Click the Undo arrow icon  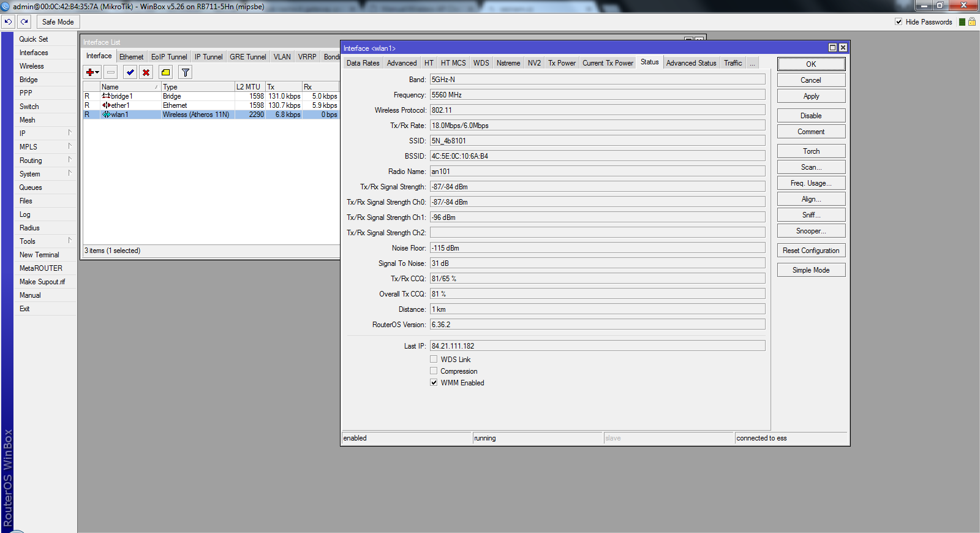tap(8, 21)
